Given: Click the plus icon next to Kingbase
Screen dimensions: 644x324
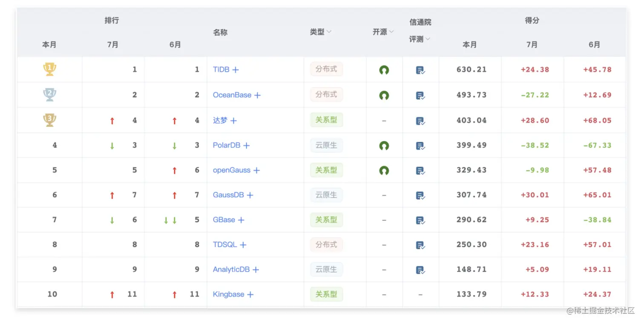Looking at the screenshot, I should point(250,295).
